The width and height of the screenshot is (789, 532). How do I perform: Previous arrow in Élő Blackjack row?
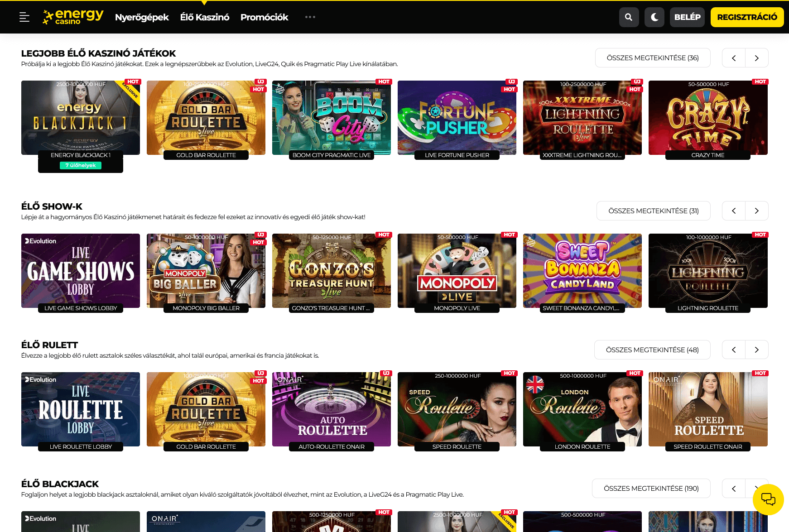[x=734, y=489]
